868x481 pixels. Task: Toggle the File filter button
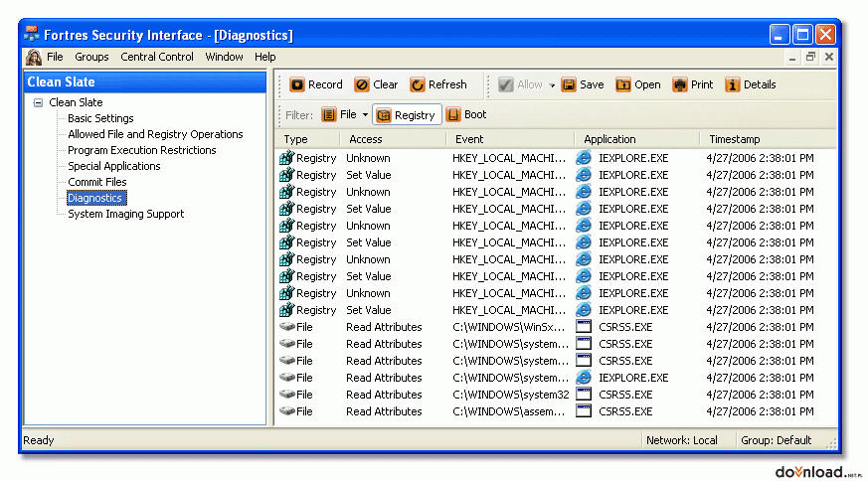(339, 114)
